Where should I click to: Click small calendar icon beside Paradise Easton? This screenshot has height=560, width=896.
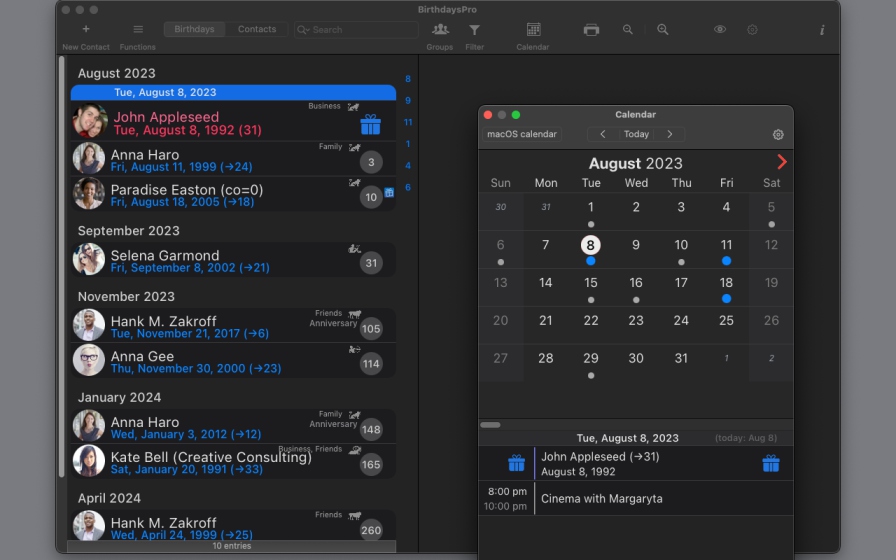coord(389,193)
